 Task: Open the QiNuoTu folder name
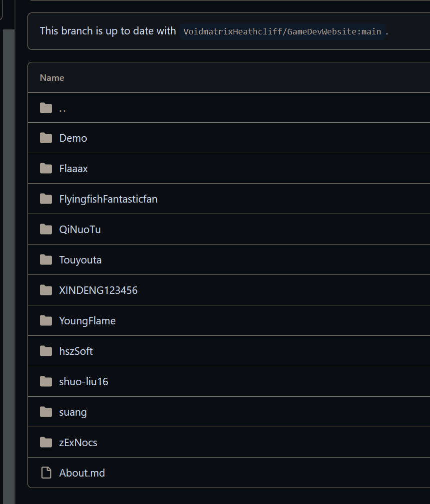80,230
